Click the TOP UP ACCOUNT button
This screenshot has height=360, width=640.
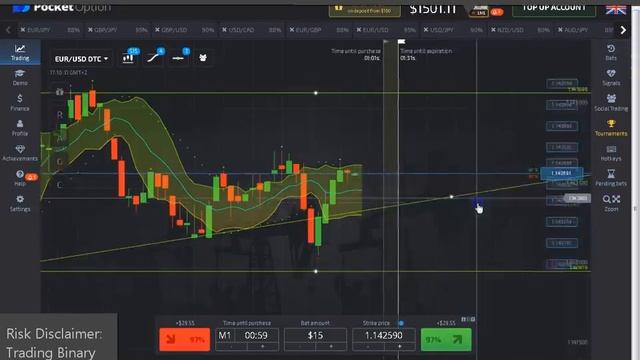554,9
